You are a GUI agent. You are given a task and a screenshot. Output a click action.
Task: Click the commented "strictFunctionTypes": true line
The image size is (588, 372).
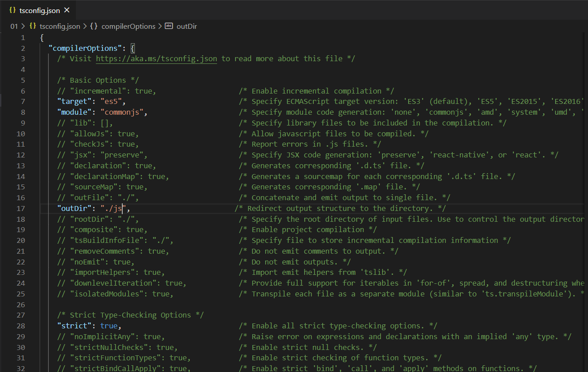[124, 358]
